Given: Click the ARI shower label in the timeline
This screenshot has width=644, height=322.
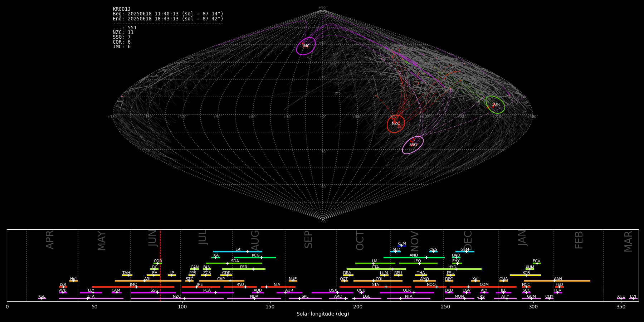Looking at the screenshot, I should (x=147, y=279).
